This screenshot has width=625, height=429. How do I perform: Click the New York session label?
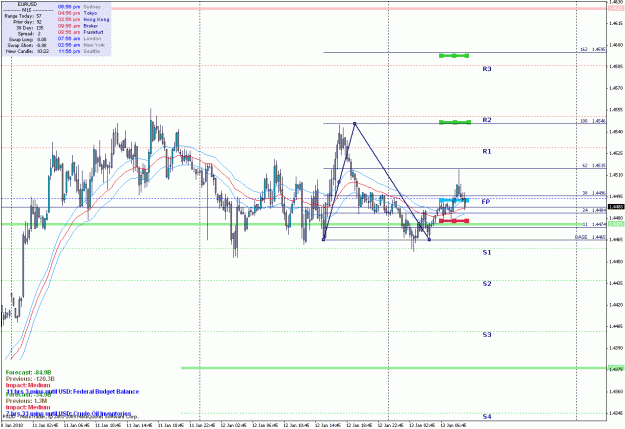pyautogui.click(x=94, y=45)
